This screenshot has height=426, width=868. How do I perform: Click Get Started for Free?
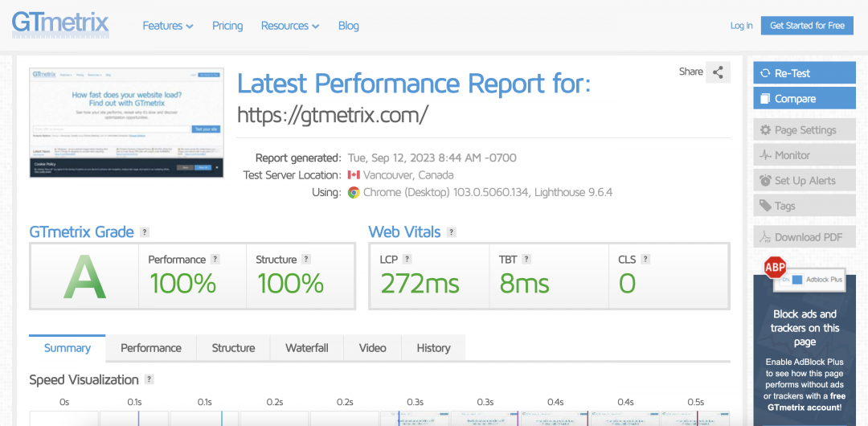(x=807, y=26)
